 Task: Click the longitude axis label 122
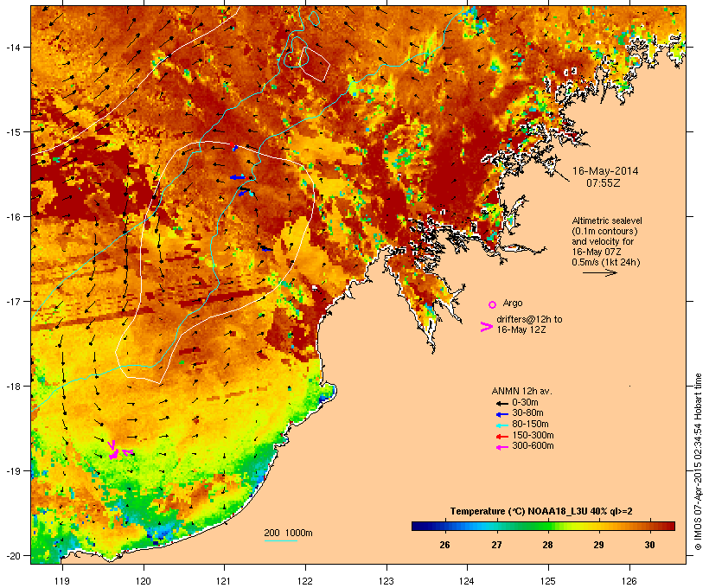[x=305, y=581]
